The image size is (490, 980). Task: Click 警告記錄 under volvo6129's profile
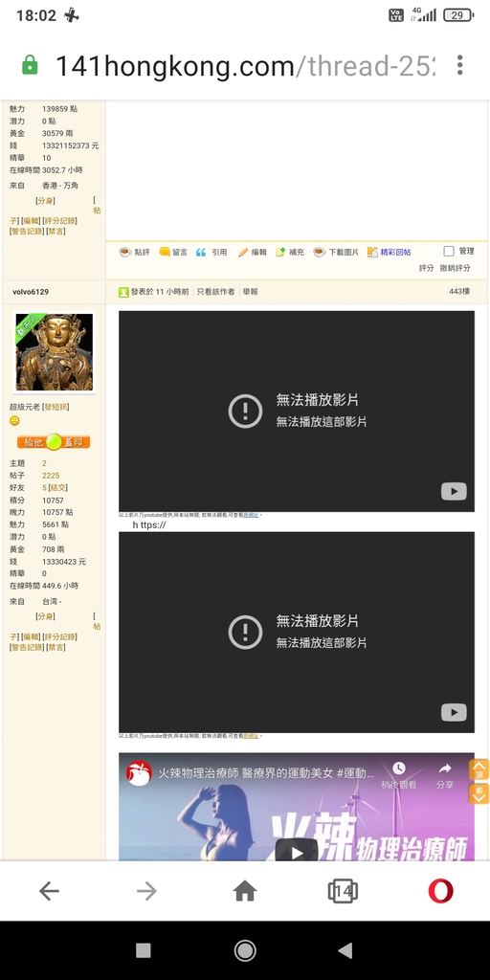(x=27, y=647)
